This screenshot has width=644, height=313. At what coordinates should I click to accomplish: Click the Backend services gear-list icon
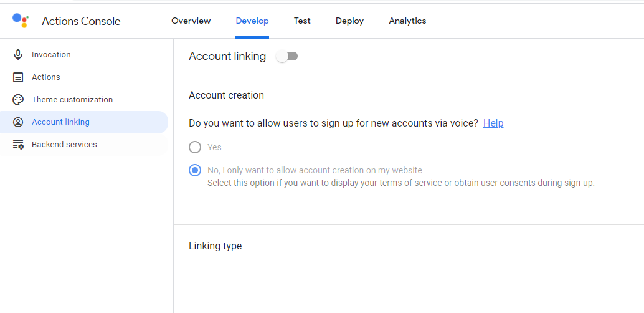[x=18, y=145]
